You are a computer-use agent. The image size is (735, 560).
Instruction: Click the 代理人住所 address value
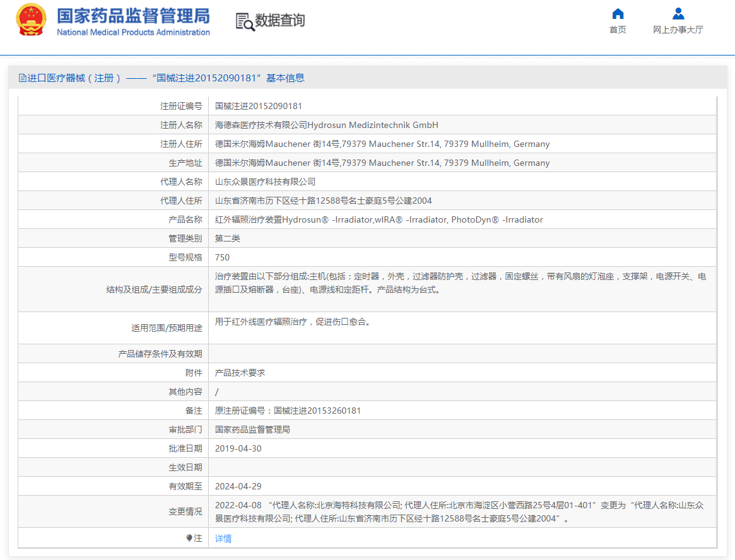pyautogui.click(x=324, y=201)
